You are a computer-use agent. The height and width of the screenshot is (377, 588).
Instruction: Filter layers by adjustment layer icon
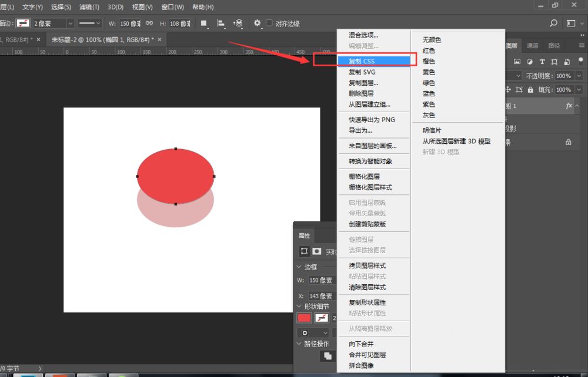tap(530, 62)
